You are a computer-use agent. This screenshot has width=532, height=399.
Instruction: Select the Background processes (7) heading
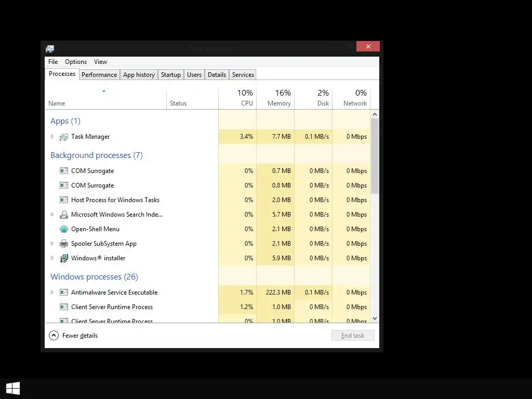[x=97, y=155]
